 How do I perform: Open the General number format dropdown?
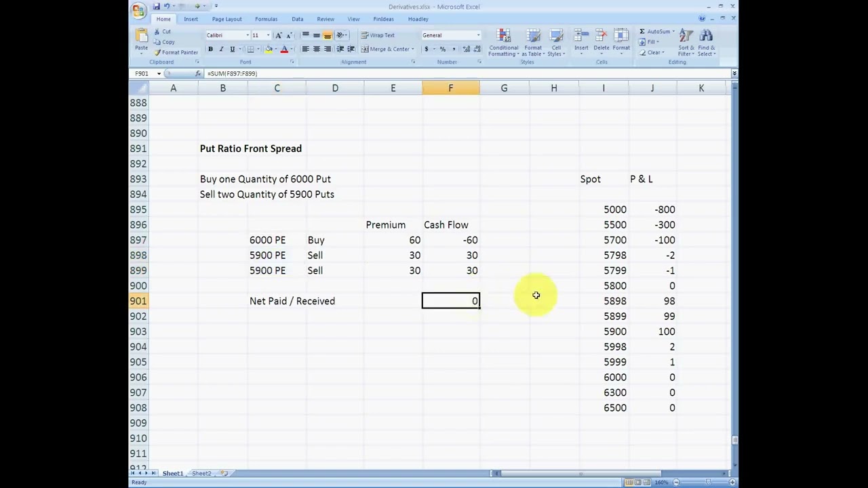tap(478, 35)
